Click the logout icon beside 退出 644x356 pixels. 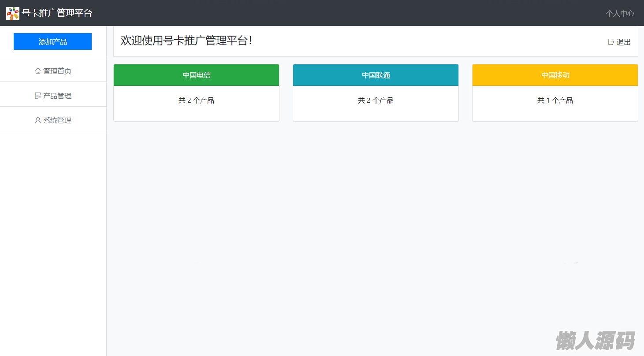(611, 42)
